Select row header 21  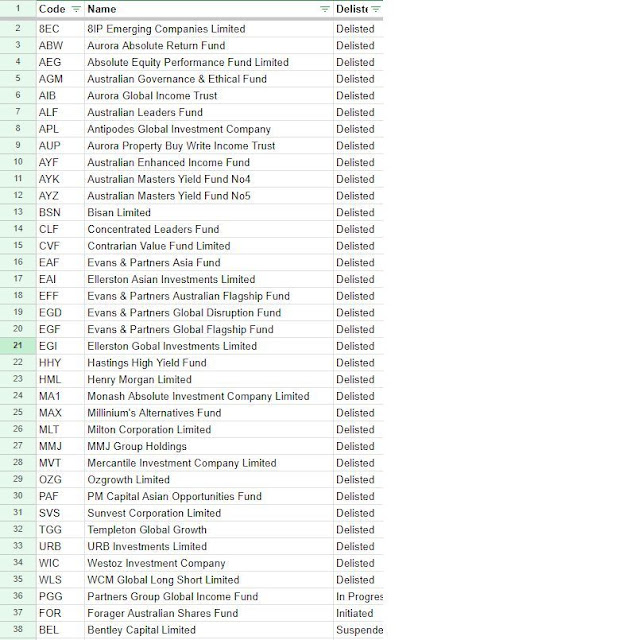pos(18,346)
